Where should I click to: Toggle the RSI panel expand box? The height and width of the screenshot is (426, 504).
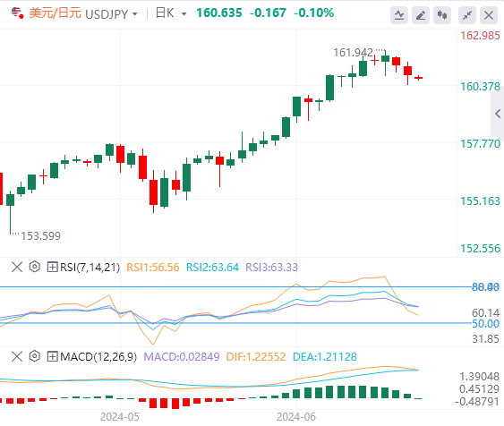pos(52,267)
